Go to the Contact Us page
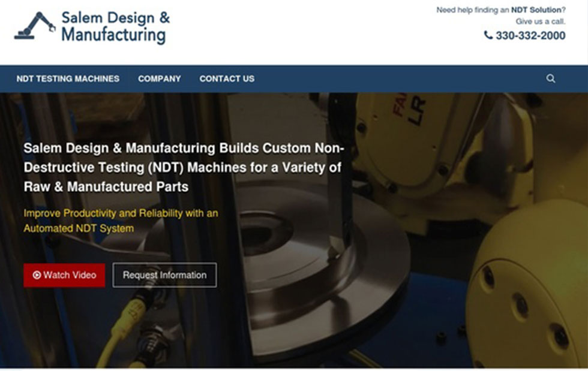 click(x=227, y=79)
